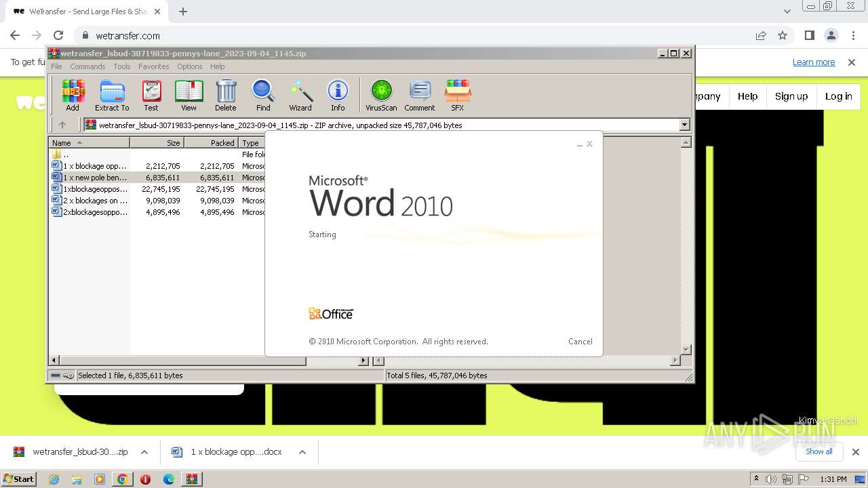This screenshot has height=488, width=868.
Task: Toggle the Chrome side panel icon
Action: coord(809,36)
